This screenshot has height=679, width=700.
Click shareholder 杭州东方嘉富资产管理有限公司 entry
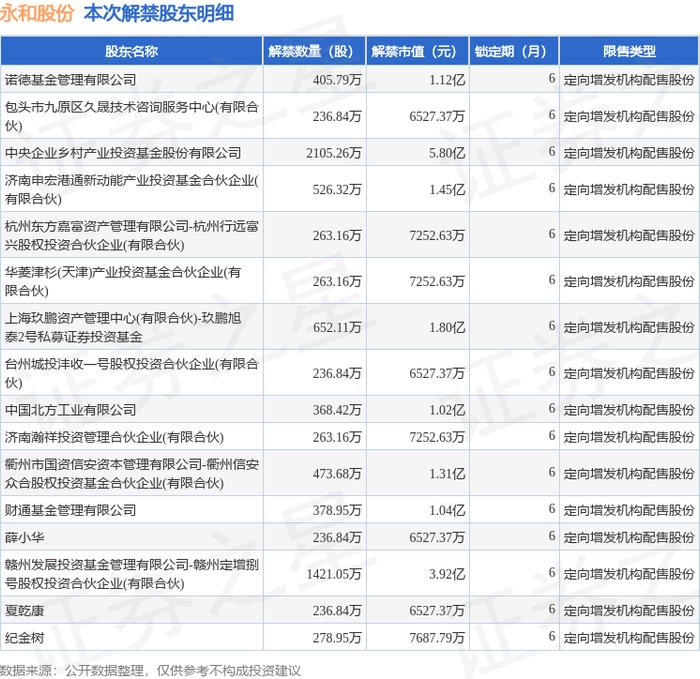(132, 236)
